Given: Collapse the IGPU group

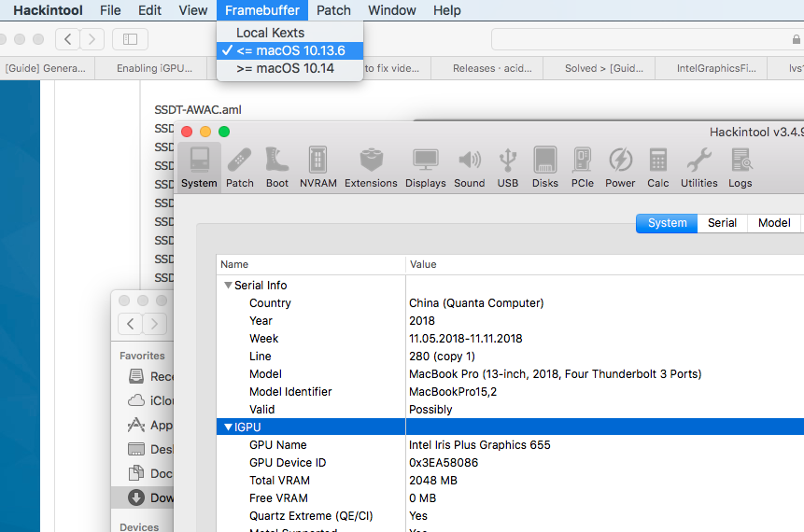Looking at the screenshot, I should coord(228,427).
